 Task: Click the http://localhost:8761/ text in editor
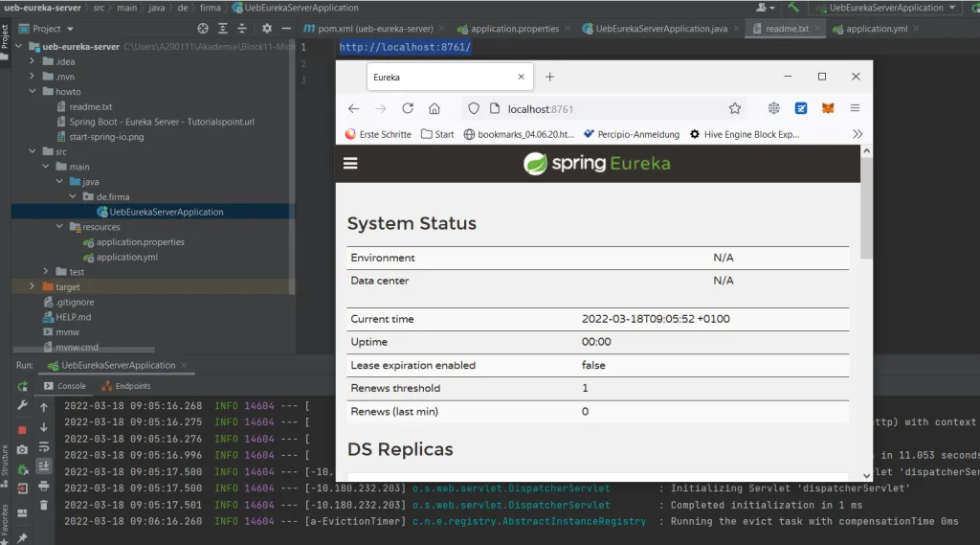tap(405, 47)
